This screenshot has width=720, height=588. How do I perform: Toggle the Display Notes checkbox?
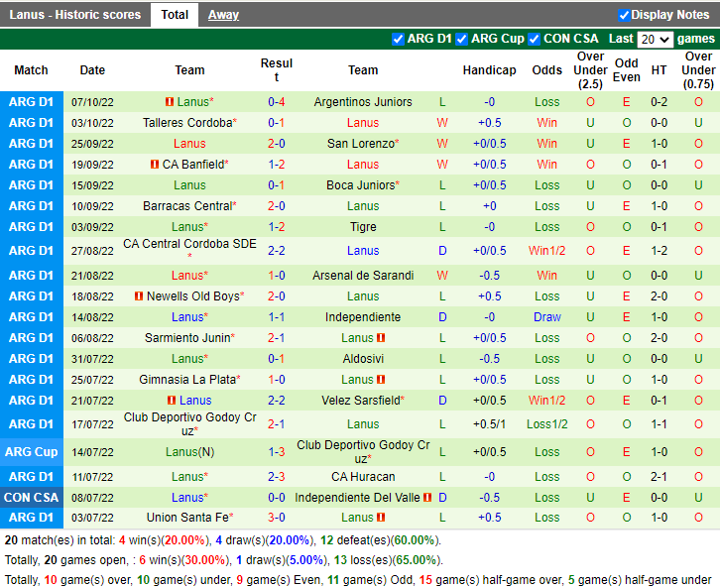624,15
